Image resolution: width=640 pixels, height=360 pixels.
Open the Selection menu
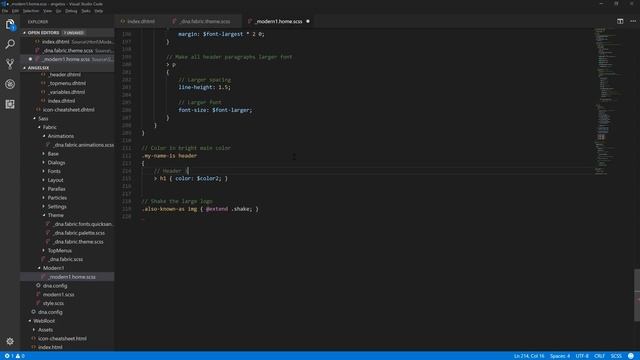coord(31,11)
